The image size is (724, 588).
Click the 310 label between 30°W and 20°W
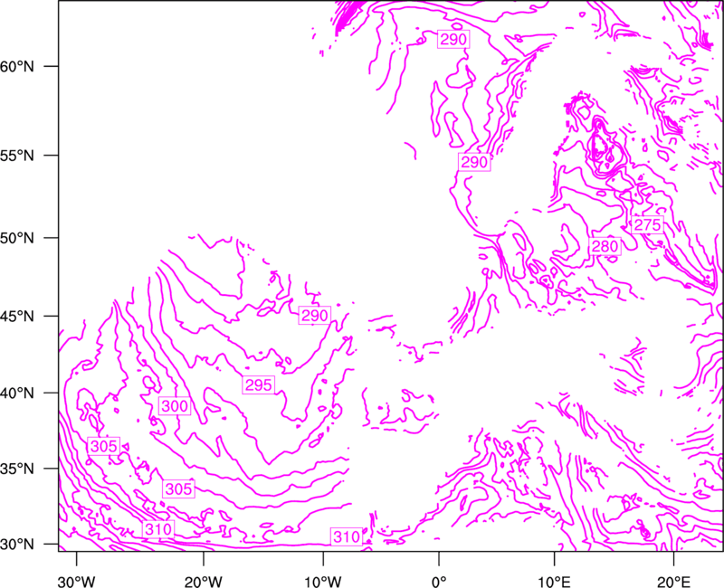pos(158,529)
